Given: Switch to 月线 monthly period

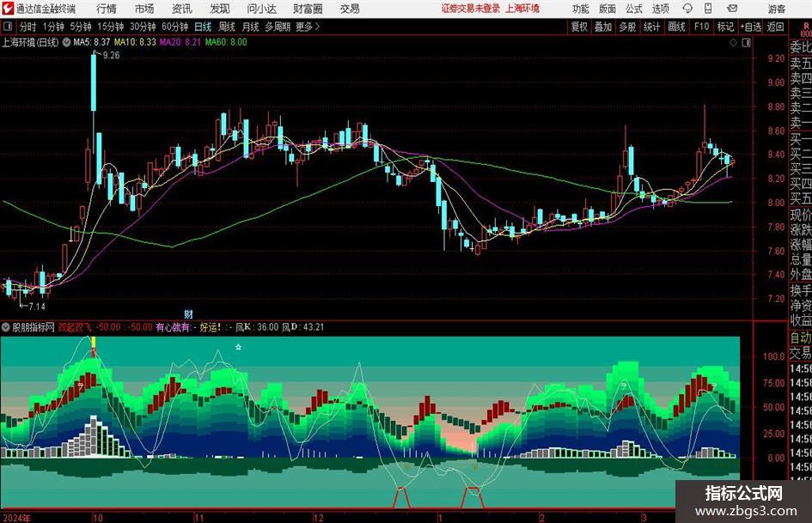Looking at the screenshot, I should (x=250, y=27).
